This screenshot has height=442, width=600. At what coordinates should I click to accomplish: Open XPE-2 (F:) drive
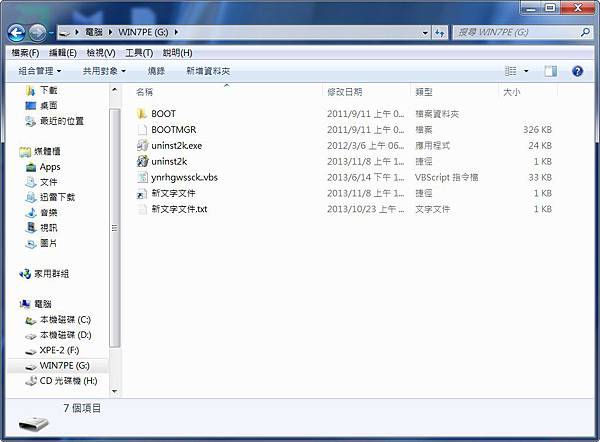click(x=59, y=350)
